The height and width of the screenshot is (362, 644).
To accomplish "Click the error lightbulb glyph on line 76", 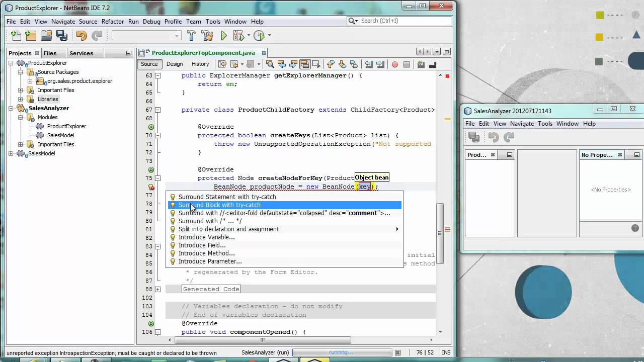I will point(151,187).
